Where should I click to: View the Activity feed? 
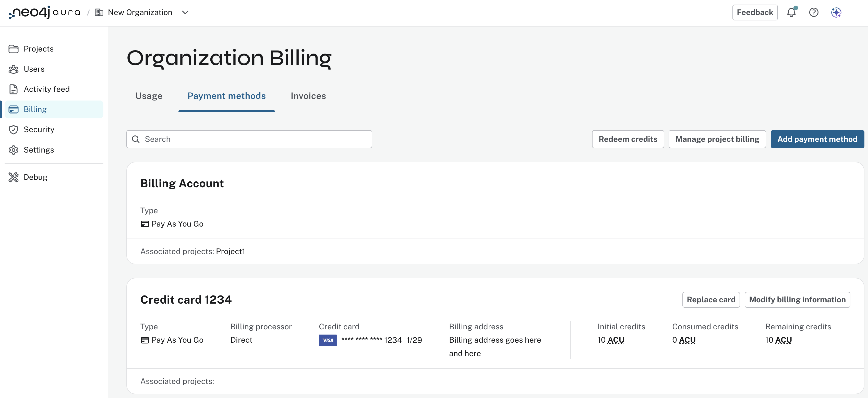coord(46,89)
